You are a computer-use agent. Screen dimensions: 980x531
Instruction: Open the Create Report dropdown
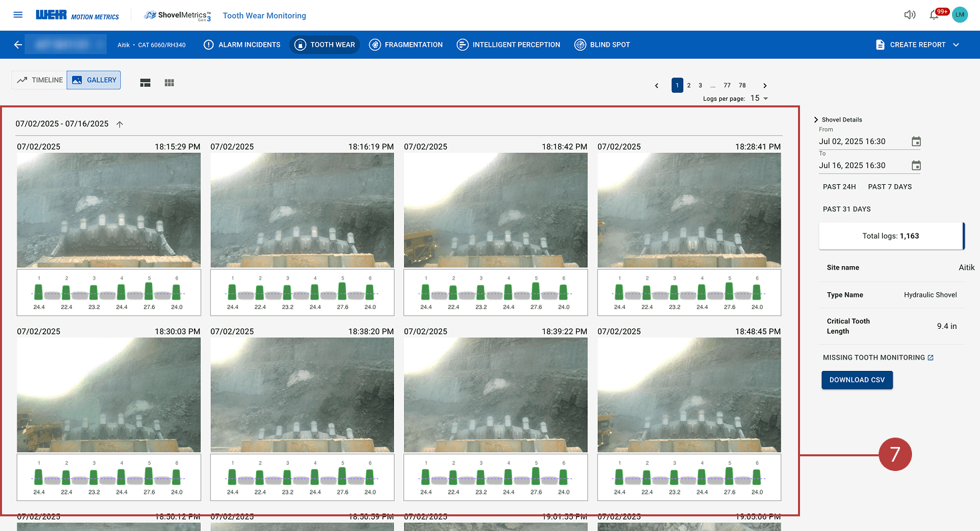coord(917,45)
